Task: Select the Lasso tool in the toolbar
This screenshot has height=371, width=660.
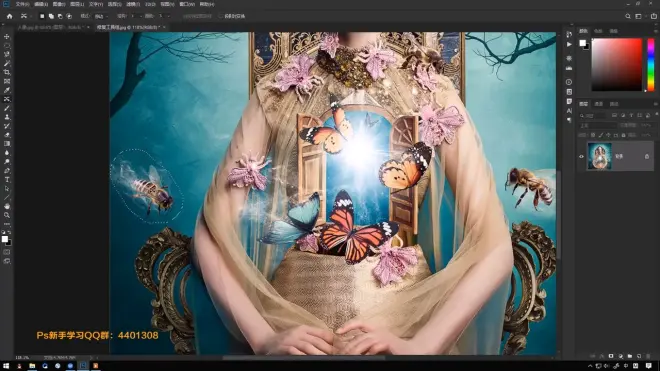Action: coord(7,54)
